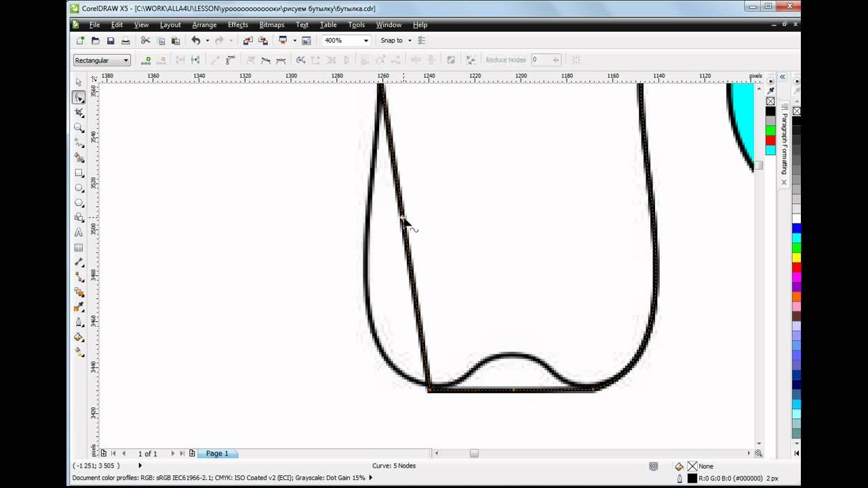Viewport: 868px width, 488px height.
Task: Paste from the clipboard
Action: pos(176,41)
